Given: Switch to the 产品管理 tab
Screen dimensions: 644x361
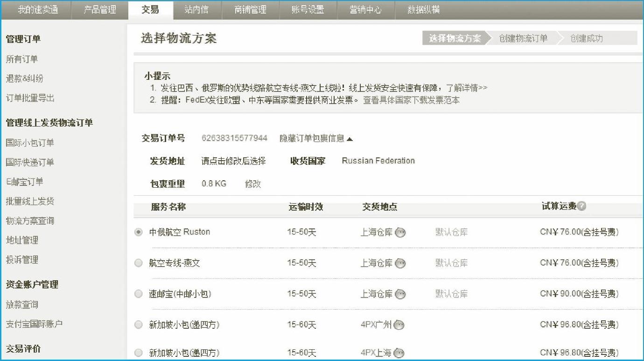Looking at the screenshot, I should [x=100, y=10].
